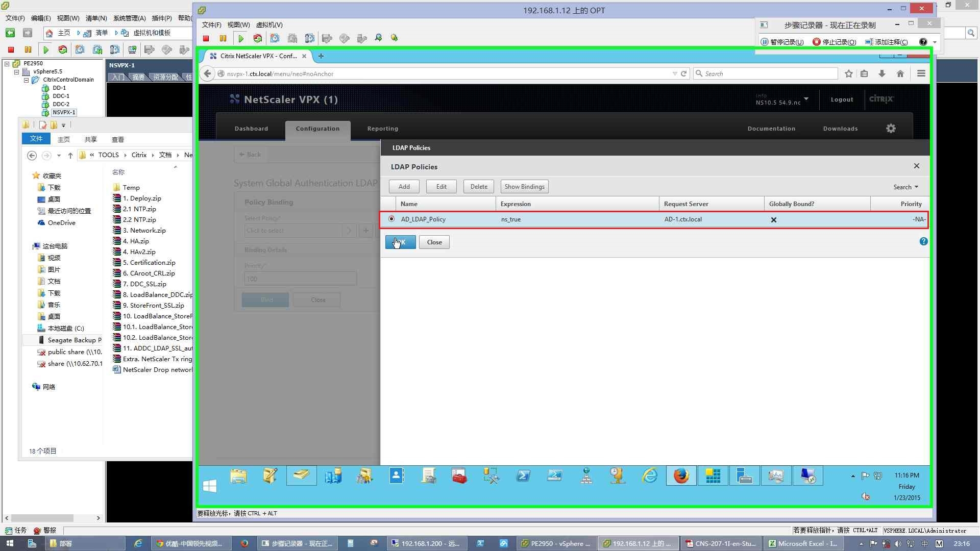The width and height of the screenshot is (980, 551).
Task: Switch to the Configuration tab
Action: pos(317,129)
